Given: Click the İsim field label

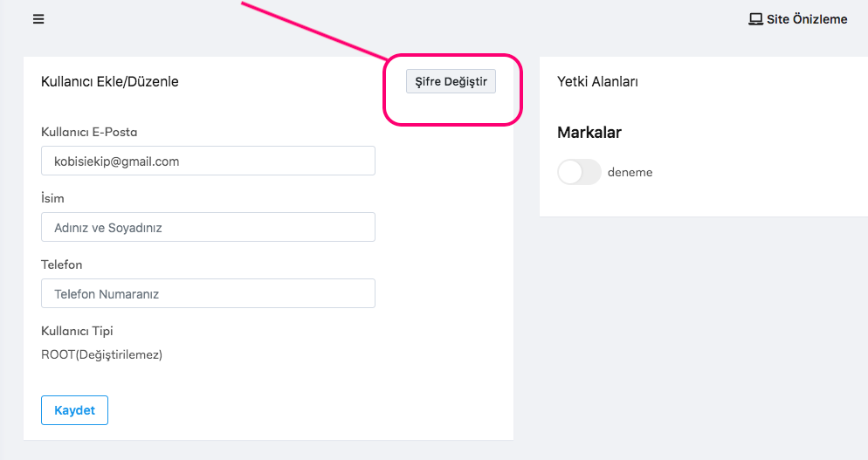Looking at the screenshot, I should click(52, 198).
